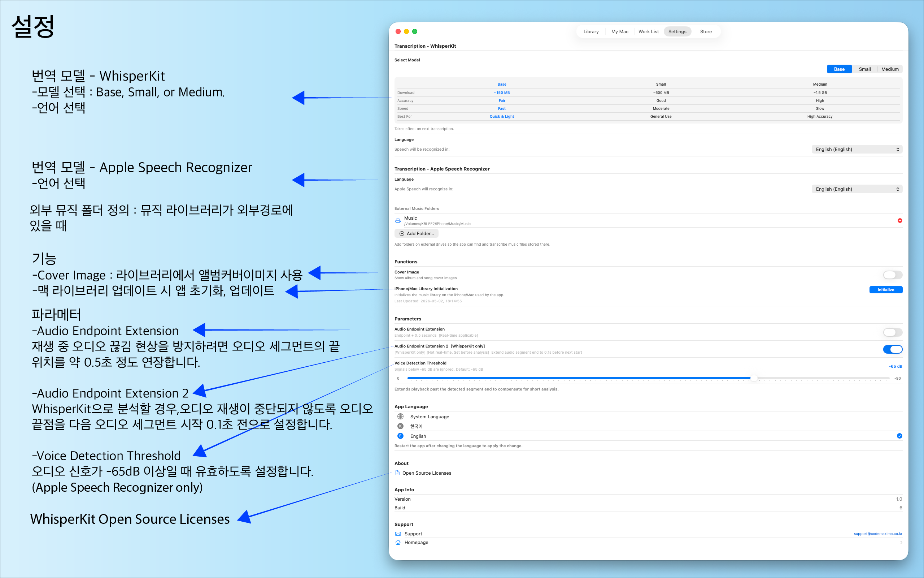Click the red remove icon for Music folder
The width and height of the screenshot is (924, 578).
[899, 221]
